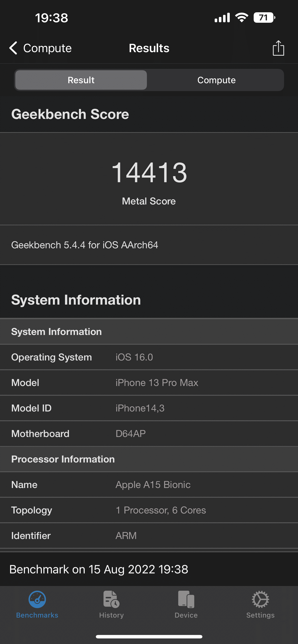
Task: Switch to the Compute segment
Action: click(217, 80)
